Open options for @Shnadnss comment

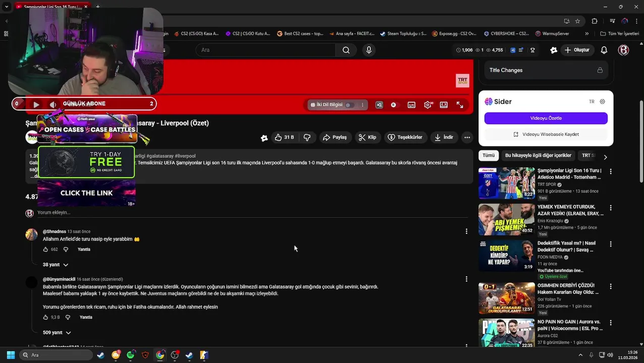pos(466,231)
